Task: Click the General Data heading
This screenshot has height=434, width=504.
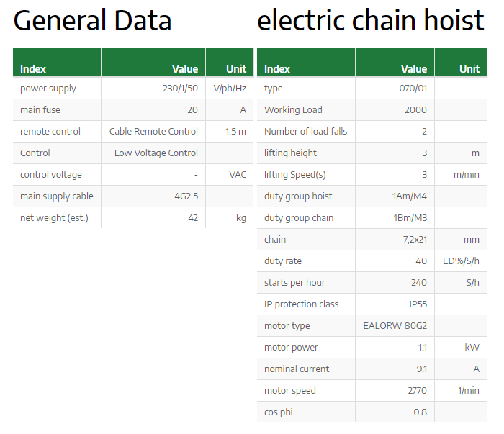Action: pos(93,21)
